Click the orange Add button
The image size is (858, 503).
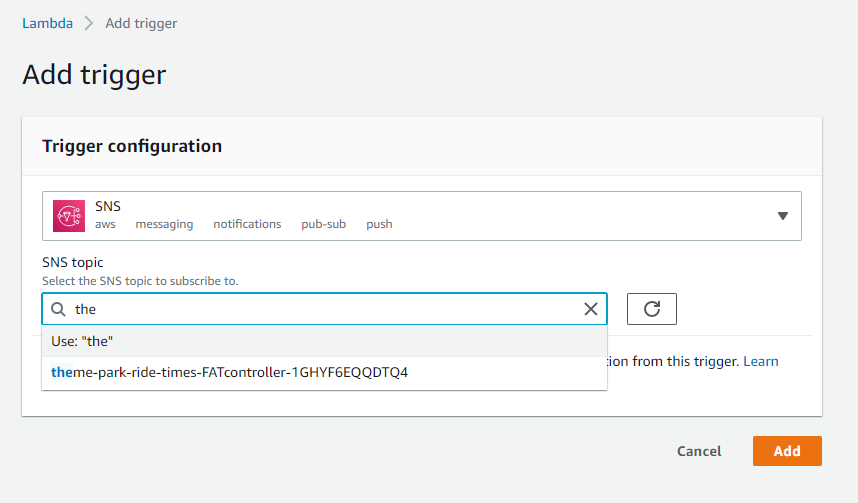(x=787, y=451)
